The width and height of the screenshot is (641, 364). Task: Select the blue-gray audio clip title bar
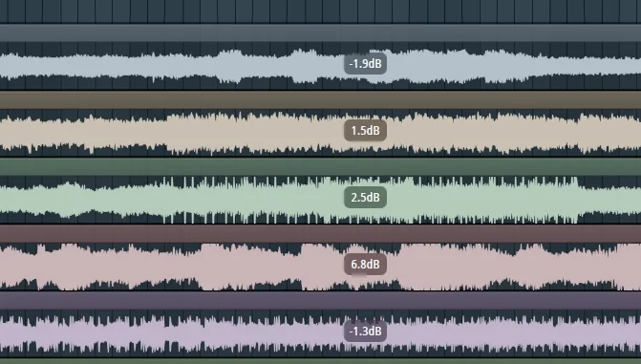click(321, 32)
